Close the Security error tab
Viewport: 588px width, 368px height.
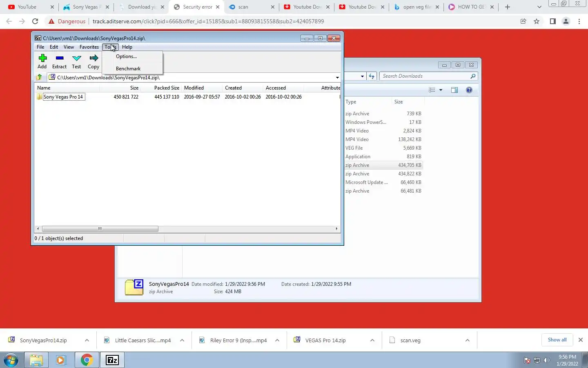[x=218, y=7]
